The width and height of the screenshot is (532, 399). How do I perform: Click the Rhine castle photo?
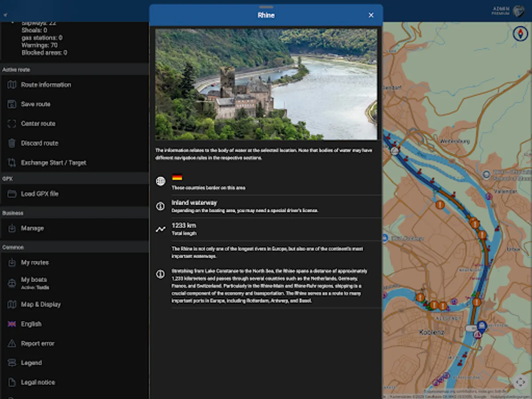click(x=266, y=82)
